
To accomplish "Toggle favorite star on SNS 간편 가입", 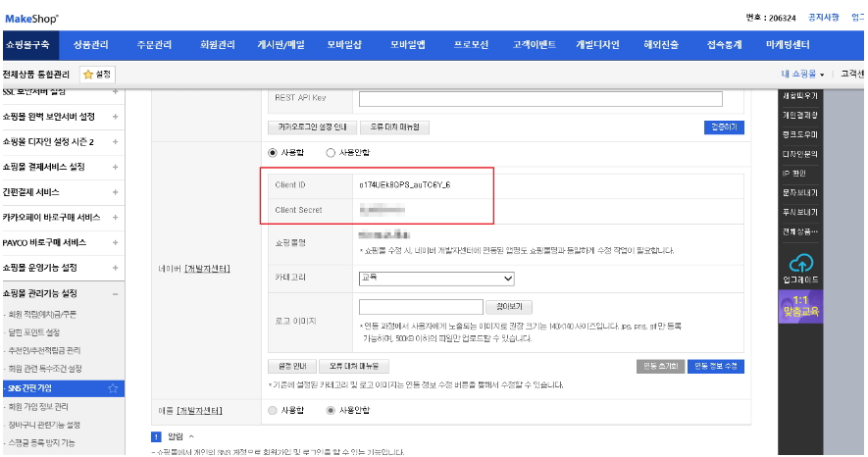I will coord(113,388).
